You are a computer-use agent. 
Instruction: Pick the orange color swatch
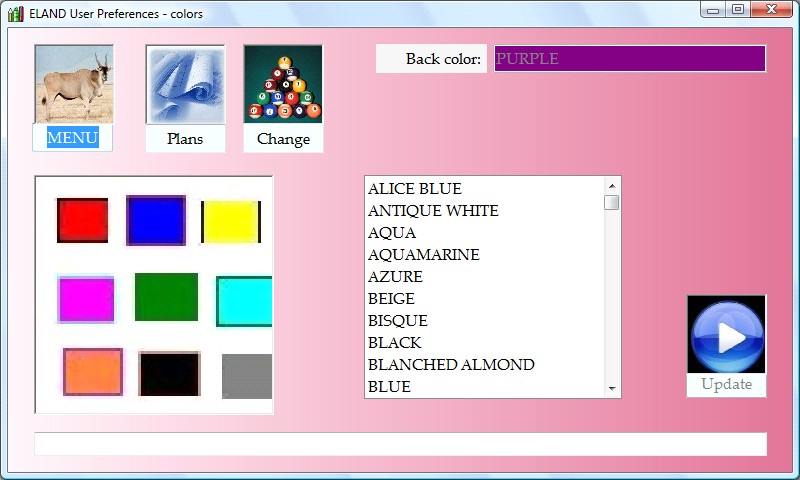coord(93,372)
